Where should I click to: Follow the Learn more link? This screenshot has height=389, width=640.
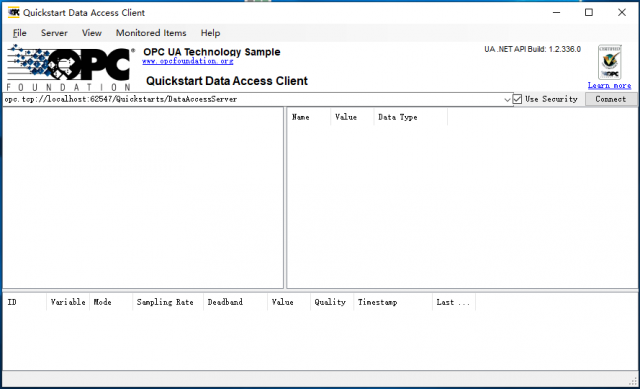click(x=609, y=85)
